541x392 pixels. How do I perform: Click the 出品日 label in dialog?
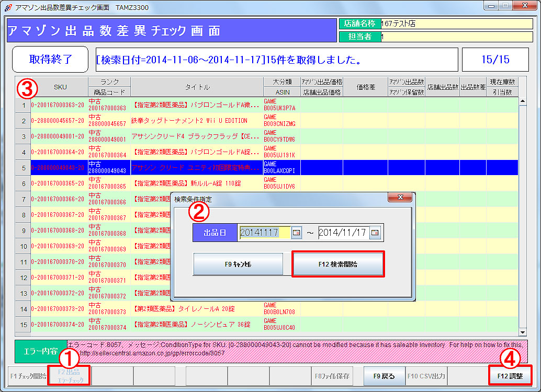pyautogui.click(x=215, y=233)
